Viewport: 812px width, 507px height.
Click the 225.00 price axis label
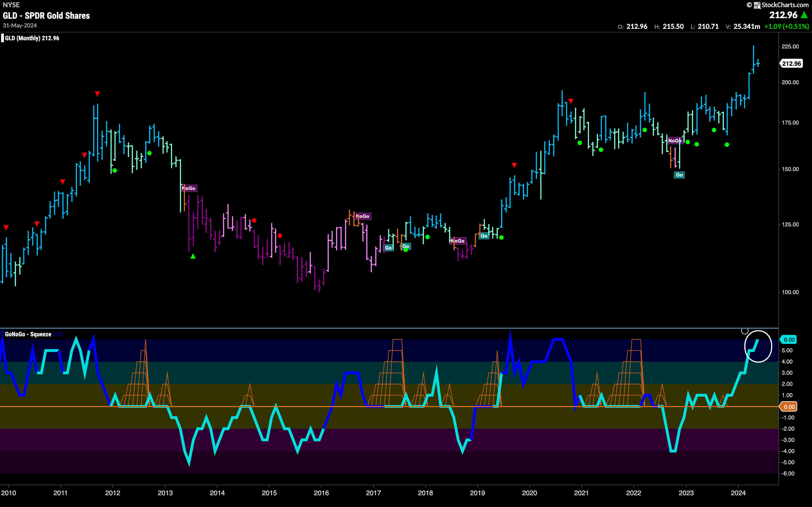[790, 47]
